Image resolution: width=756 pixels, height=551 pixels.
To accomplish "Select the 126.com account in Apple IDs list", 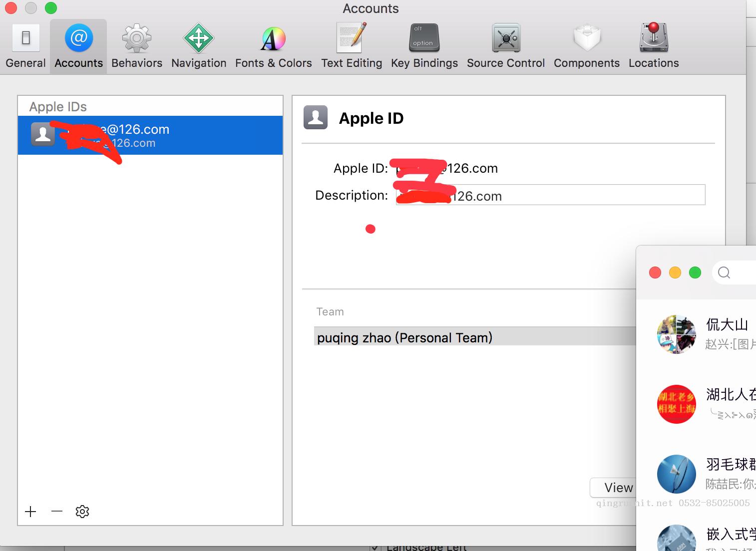I will pos(150,135).
